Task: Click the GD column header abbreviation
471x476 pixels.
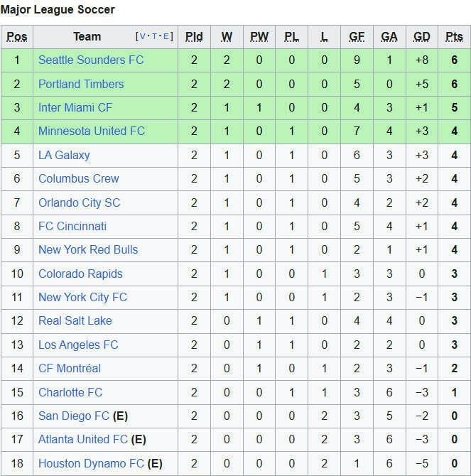Action: coord(422,37)
